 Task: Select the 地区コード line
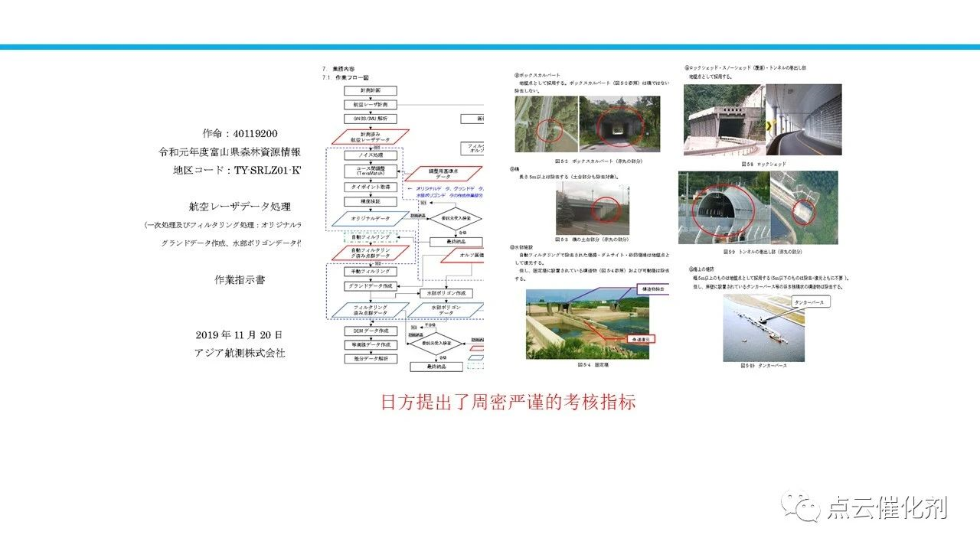[237, 170]
